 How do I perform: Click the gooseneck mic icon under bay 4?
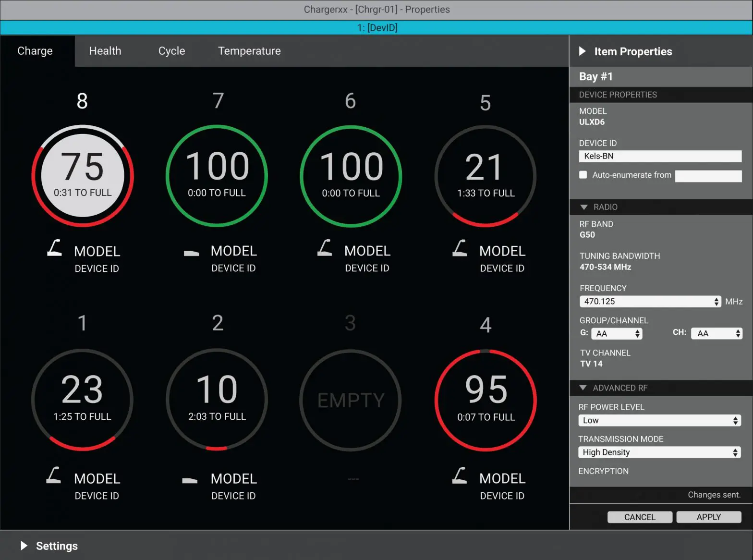point(460,475)
